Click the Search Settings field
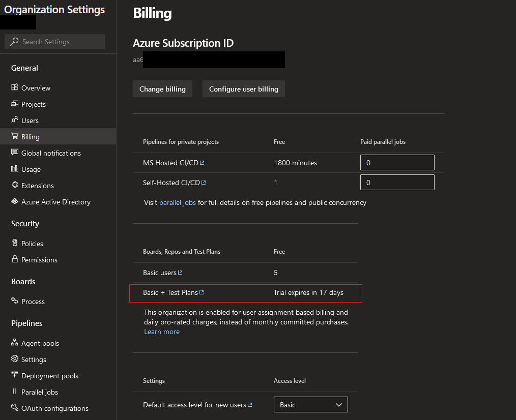Image resolution: width=516 pixels, height=420 pixels. click(55, 42)
